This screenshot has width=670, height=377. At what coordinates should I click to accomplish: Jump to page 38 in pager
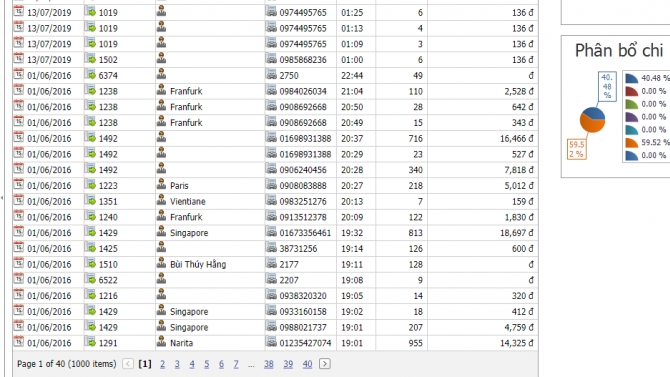(x=268, y=364)
